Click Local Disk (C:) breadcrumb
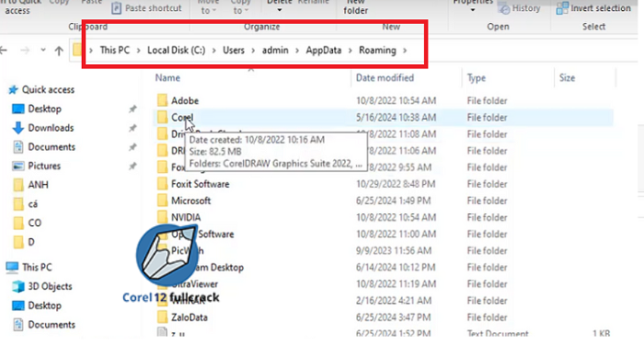The height and width of the screenshot is (345, 644). 177,50
